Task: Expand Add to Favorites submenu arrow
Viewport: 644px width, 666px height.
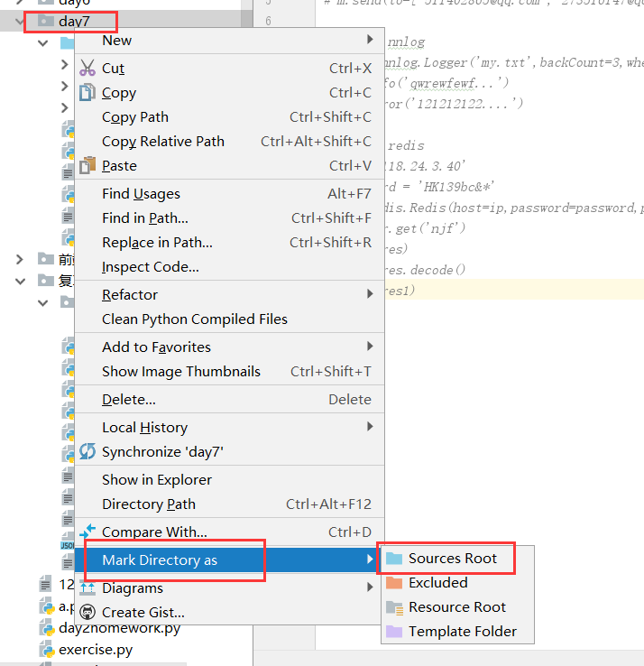Action: [370, 347]
